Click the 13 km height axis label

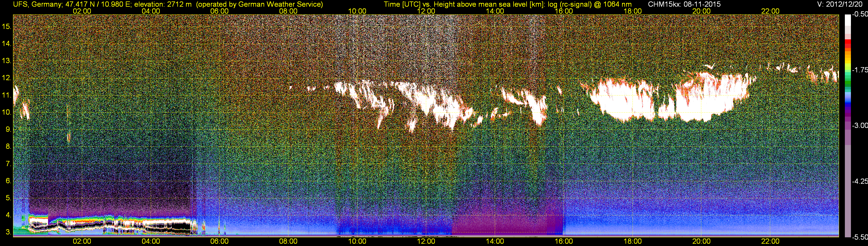6,61
